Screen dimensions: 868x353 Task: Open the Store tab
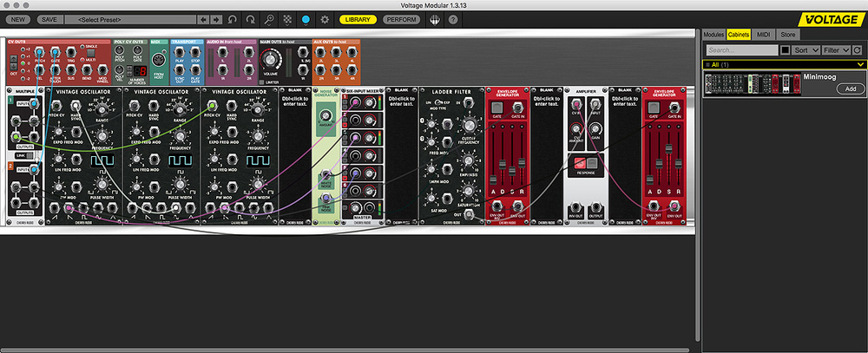click(x=788, y=34)
